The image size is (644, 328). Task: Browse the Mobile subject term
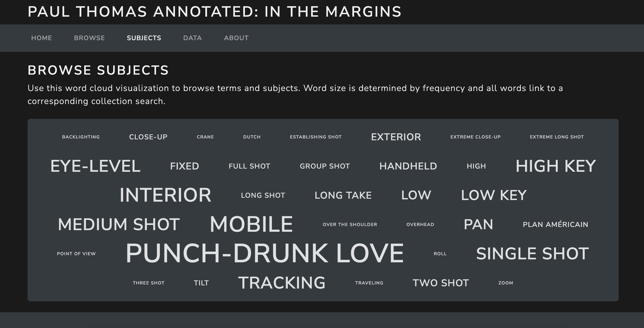[251, 224]
